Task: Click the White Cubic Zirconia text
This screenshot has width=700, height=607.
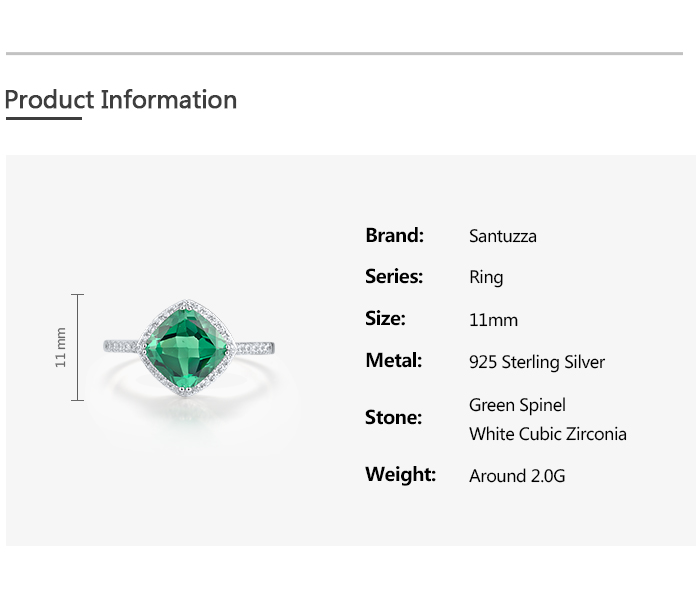Action: (x=548, y=434)
